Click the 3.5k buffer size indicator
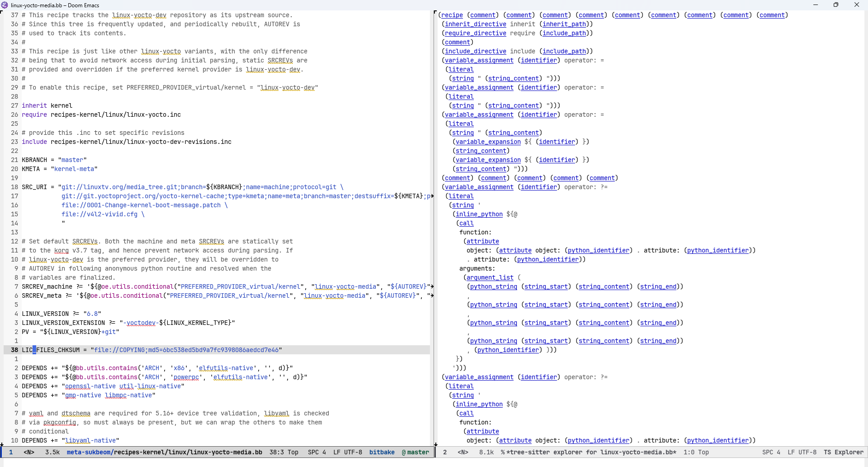 (52, 452)
